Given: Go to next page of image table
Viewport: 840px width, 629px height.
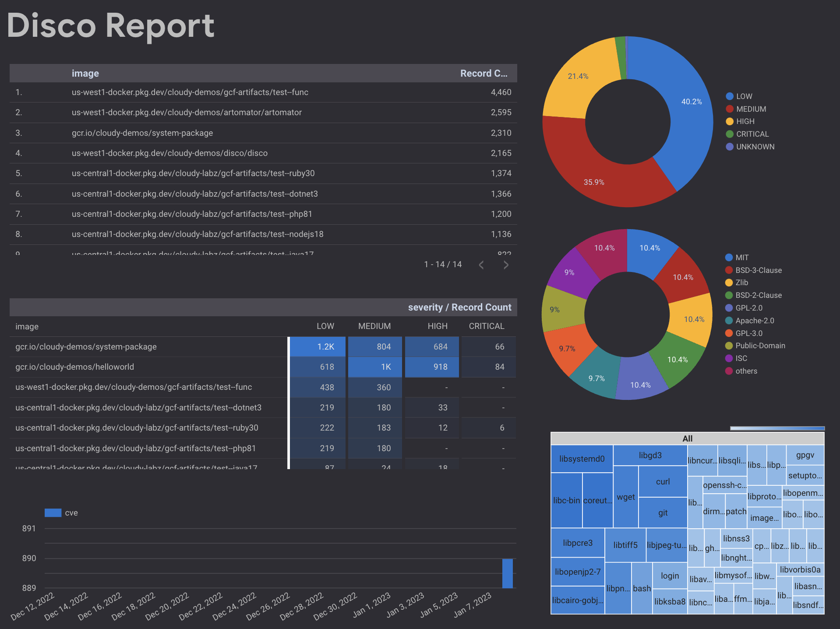Looking at the screenshot, I should pos(506,265).
